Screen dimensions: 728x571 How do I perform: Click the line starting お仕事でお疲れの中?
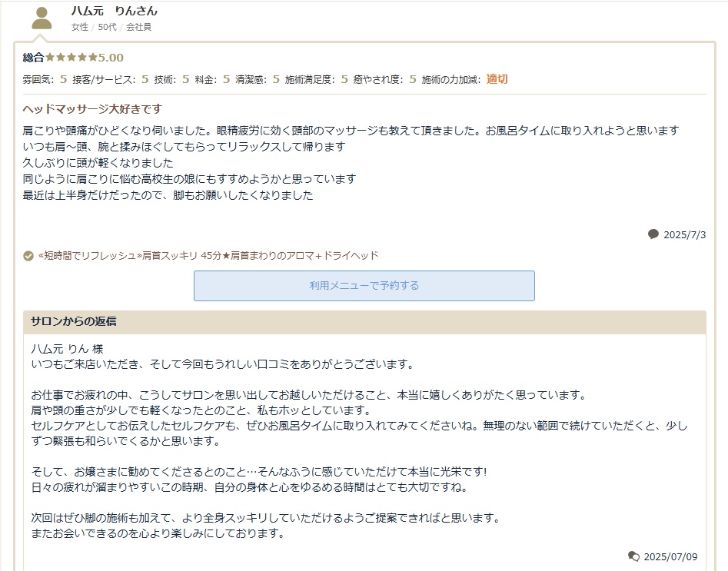click(x=310, y=395)
